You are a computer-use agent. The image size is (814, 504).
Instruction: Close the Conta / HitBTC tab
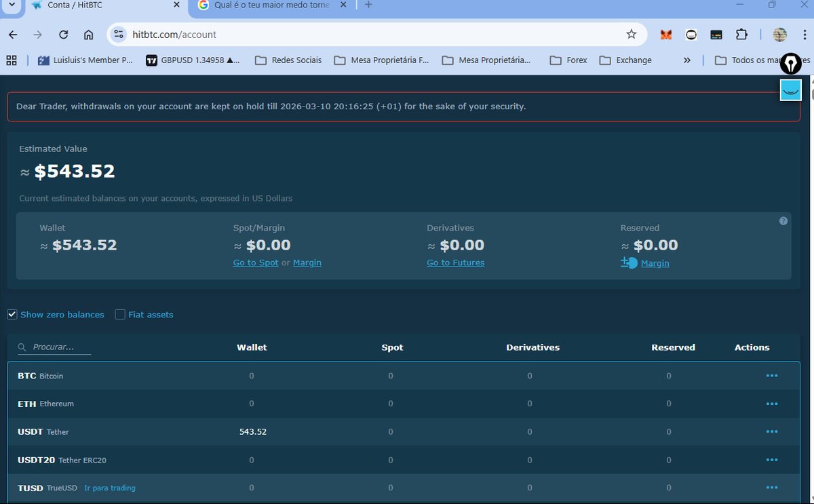point(176,5)
